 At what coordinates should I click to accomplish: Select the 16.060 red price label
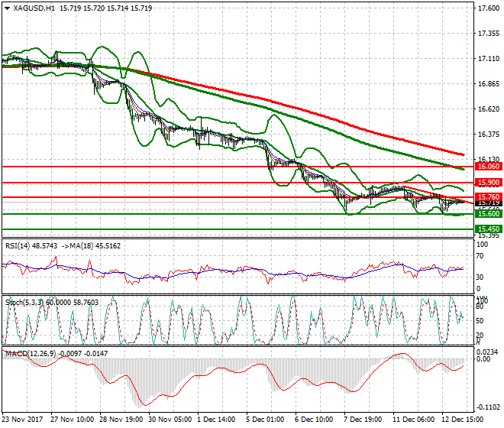[x=487, y=167]
